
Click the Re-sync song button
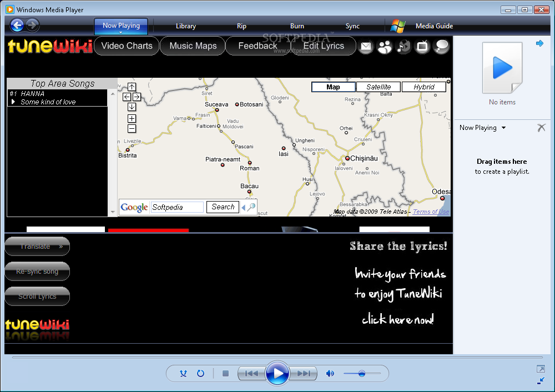(x=37, y=272)
